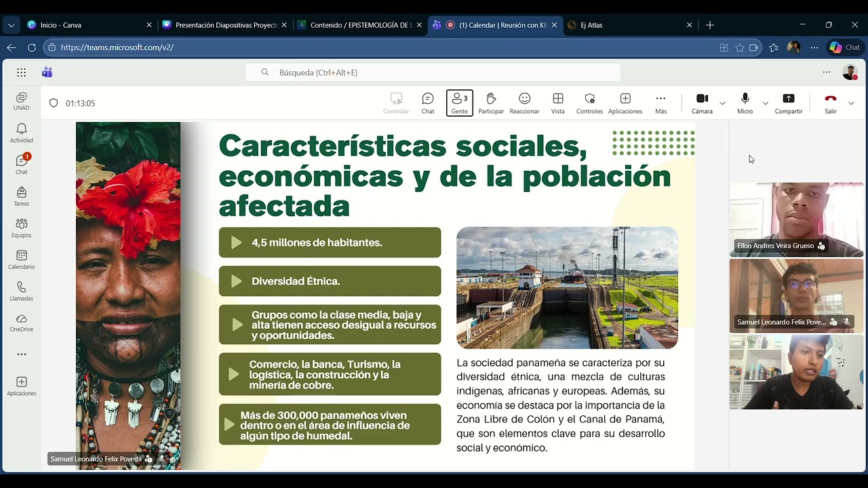Open Llamadas in the Teams sidebar
This screenshot has height=488, width=868.
coord(22,291)
